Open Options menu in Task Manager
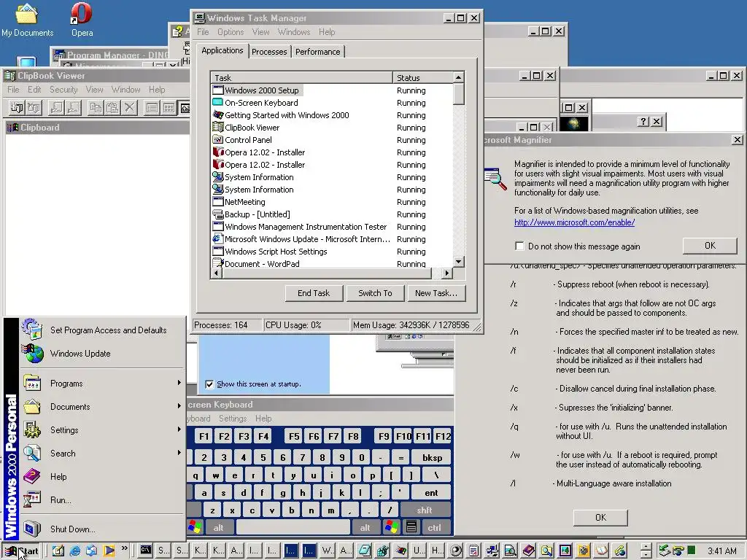Viewport: 747px width, 560px height. [x=231, y=32]
